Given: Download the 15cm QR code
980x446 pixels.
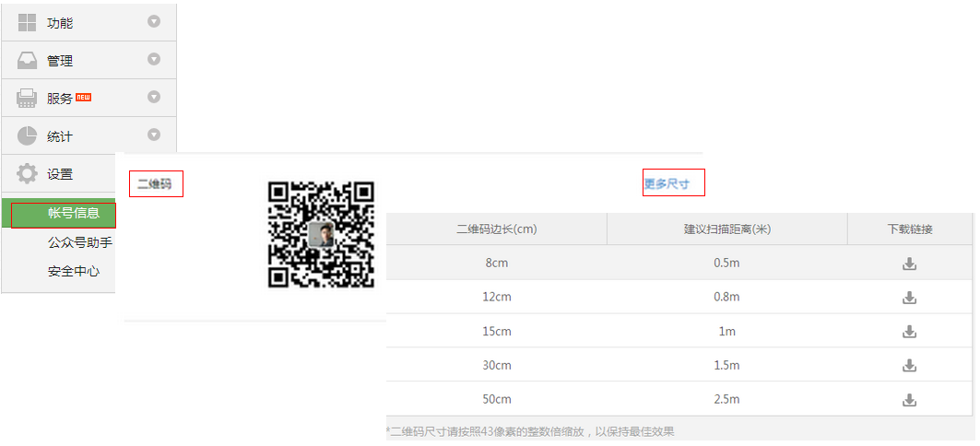Looking at the screenshot, I should click(909, 332).
